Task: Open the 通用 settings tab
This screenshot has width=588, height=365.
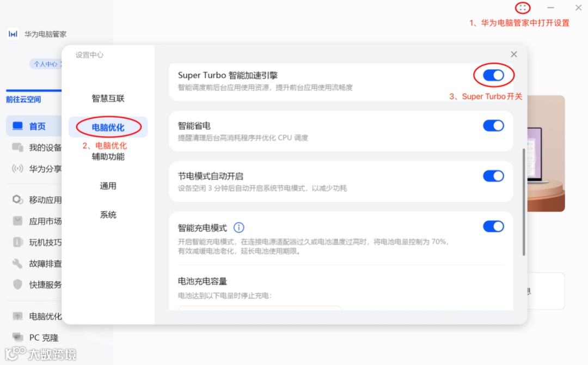Action: click(108, 186)
